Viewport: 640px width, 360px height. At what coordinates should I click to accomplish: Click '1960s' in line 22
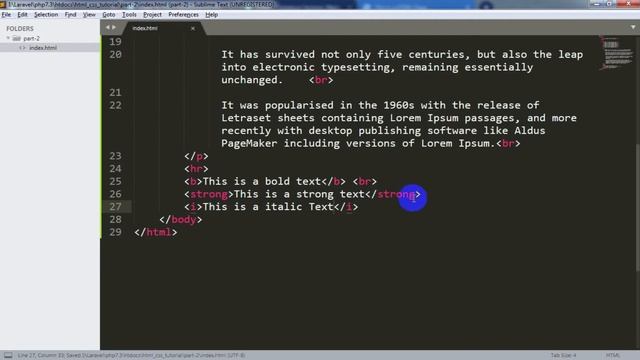click(399, 105)
